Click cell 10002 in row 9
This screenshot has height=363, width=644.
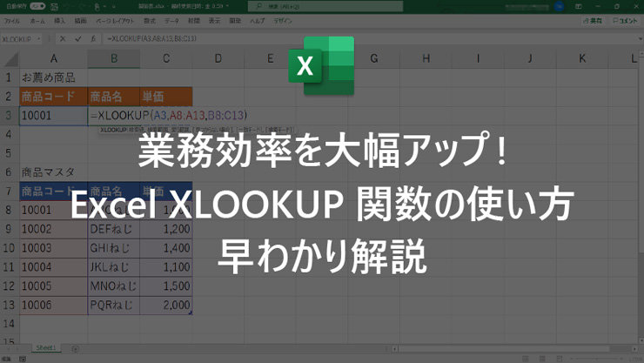[53, 229]
